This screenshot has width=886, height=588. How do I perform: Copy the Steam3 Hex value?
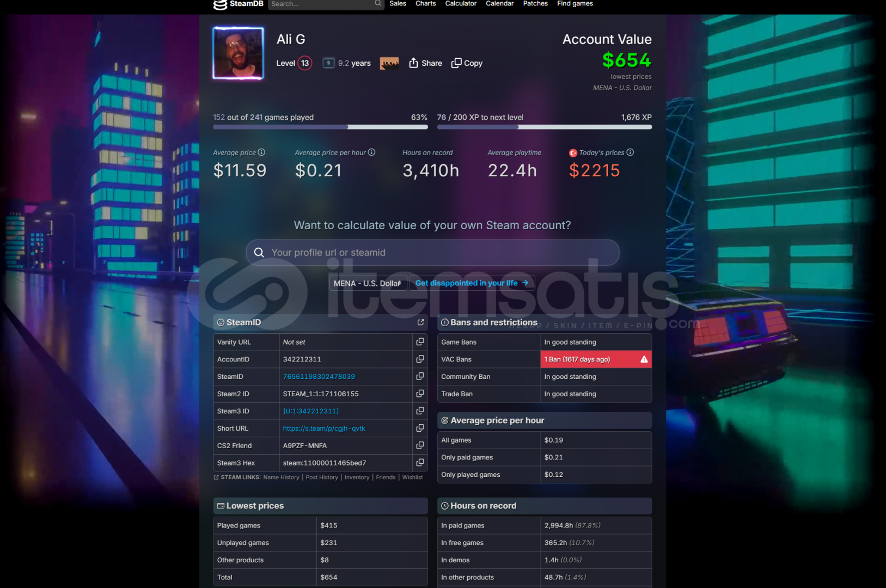click(420, 463)
